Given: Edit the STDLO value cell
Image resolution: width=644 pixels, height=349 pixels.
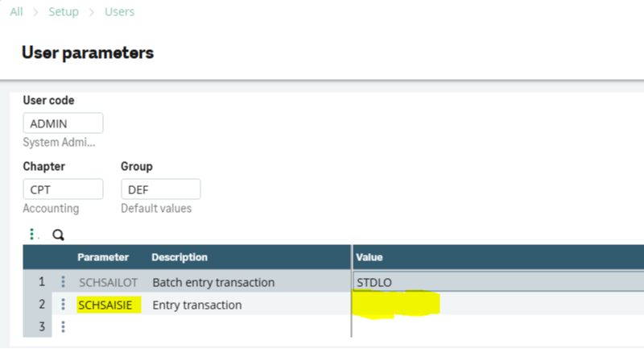Looking at the screenshot, I should pyautogui.click(x=497, y=282).
